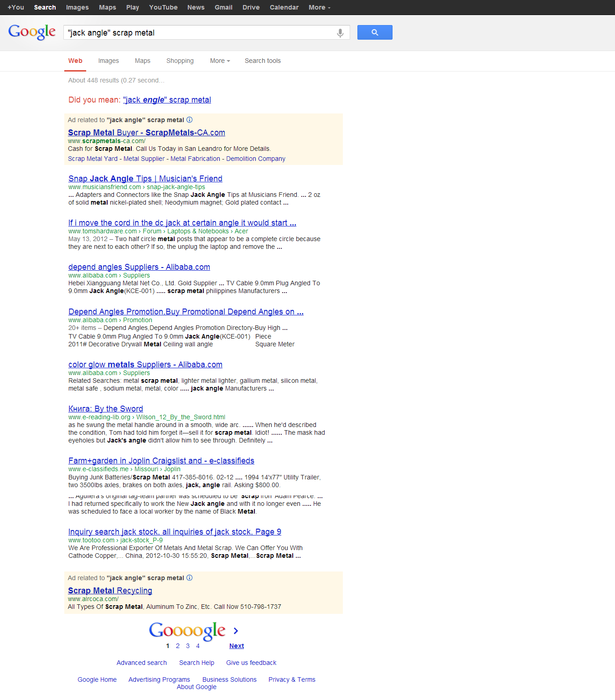Click the www.tootoo.com jack-stock_P-9 URL
The height and width of the screenshot is (700, 615).
click(115, 540)
